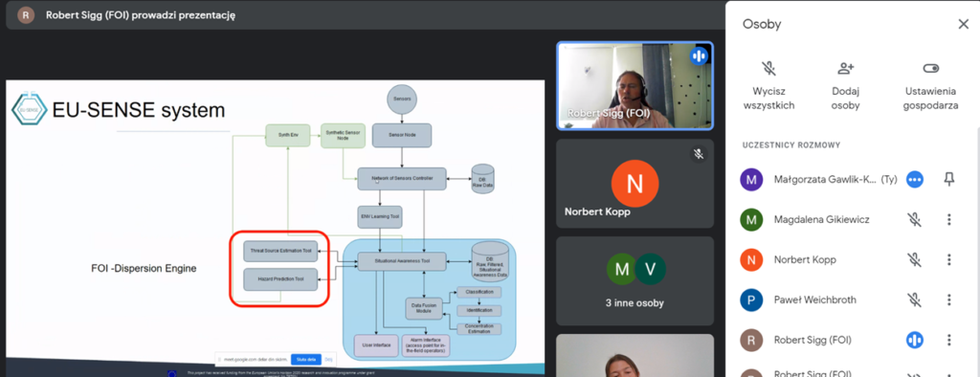Mute Magdalena Gikiewicz via microphone icon

click(915, 219)
